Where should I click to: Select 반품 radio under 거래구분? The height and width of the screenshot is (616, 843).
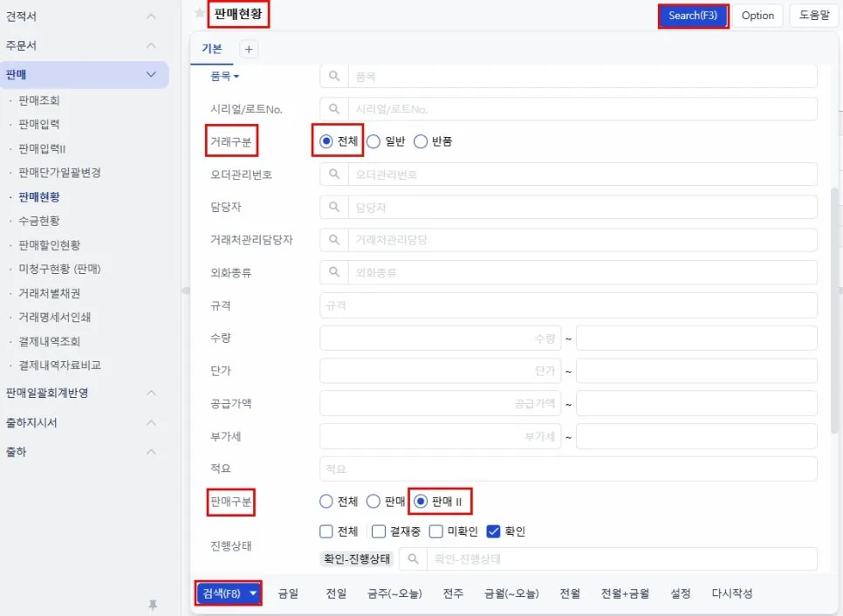coord(421,141)
